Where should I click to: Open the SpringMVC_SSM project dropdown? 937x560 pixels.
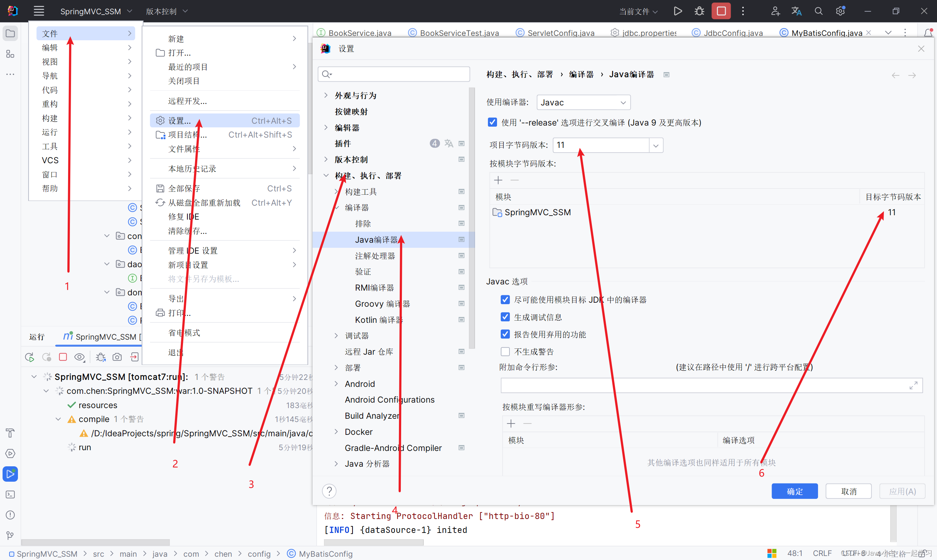click(96, 11)
